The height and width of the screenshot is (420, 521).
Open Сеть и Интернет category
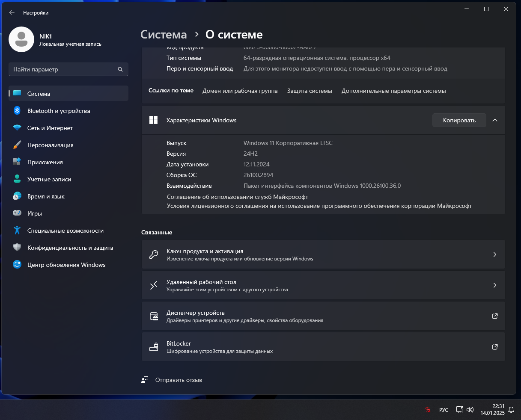pos(68,127)
